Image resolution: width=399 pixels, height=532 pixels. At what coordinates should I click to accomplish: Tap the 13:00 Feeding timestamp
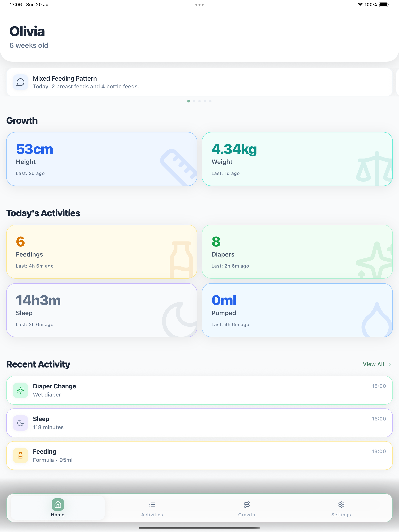[379, 451]
